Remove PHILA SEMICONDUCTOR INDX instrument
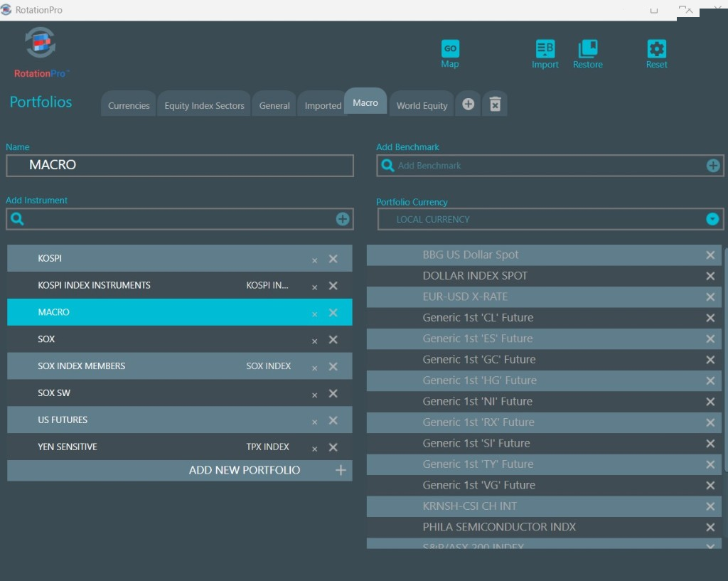The height and width of the screenshot is (581, 728). point(710,527)
